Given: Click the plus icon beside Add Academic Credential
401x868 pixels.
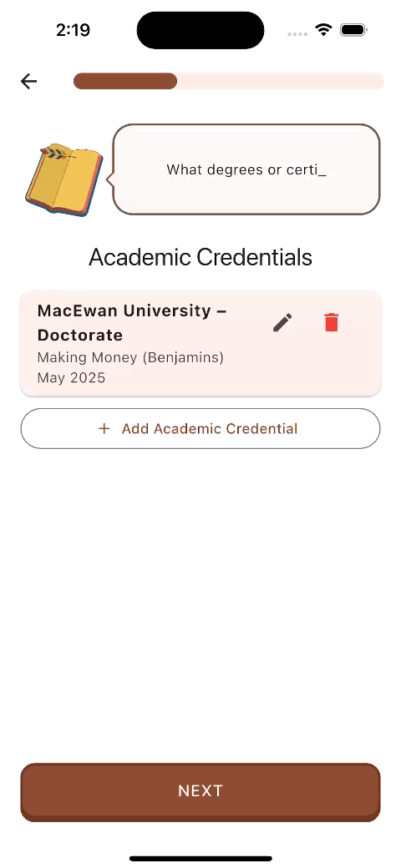Looking at the screenshot, I should 104,428.
